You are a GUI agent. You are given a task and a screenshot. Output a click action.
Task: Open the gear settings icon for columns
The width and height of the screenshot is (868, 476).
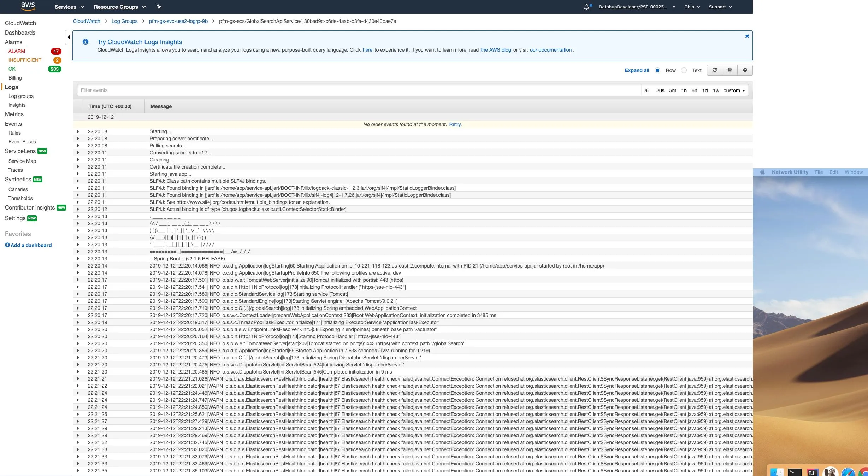[x=730, y=70]
